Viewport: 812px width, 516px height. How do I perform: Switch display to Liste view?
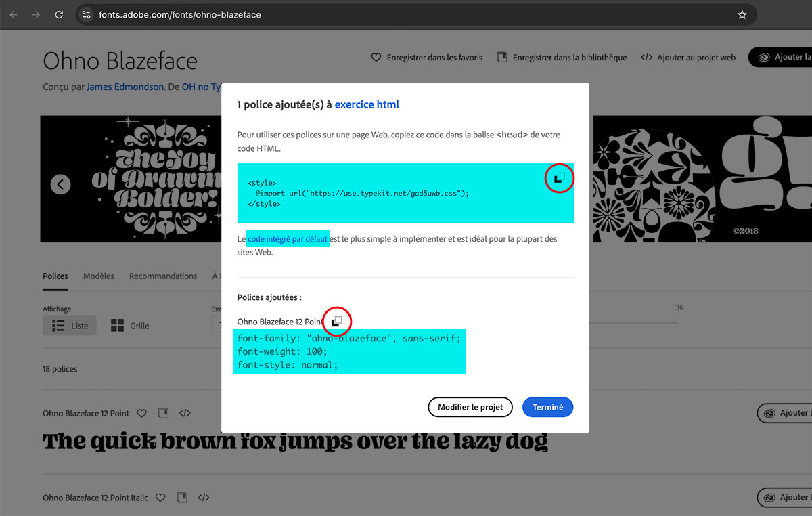pos(70,325)
